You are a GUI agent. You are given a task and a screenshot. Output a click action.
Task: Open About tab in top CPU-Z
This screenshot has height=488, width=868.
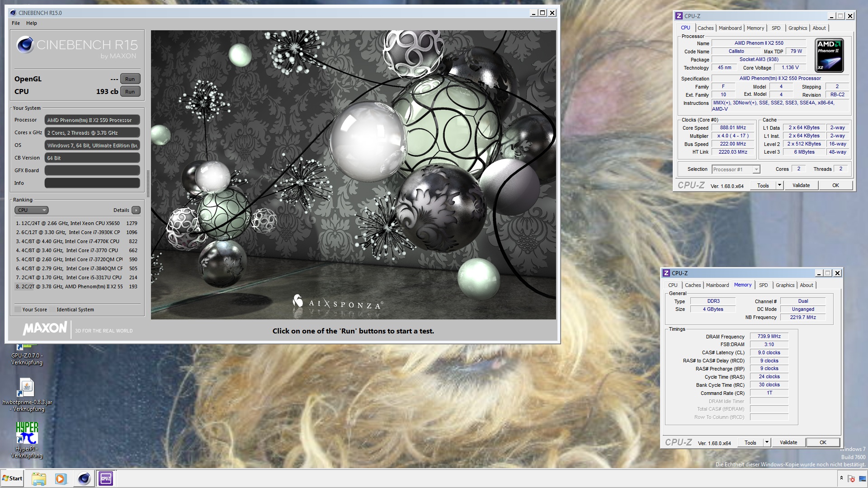pos(819,28)
